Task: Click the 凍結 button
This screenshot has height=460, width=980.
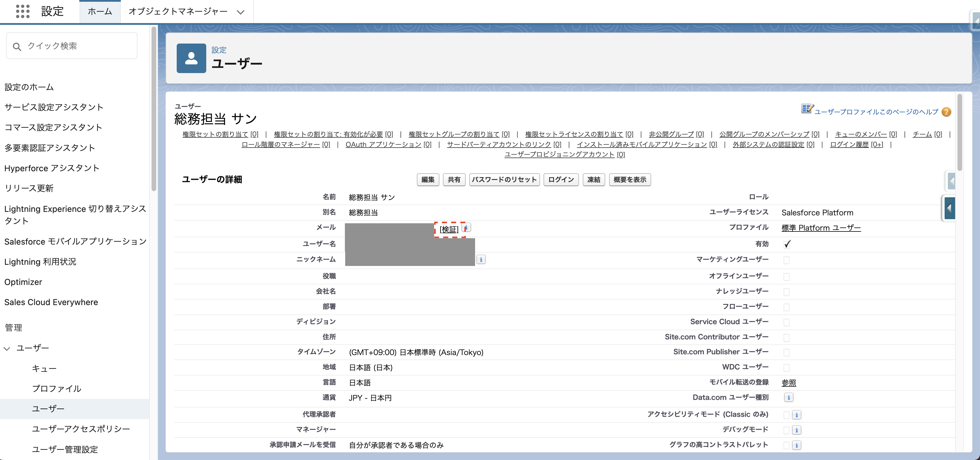Action: (x=594, y=179)
